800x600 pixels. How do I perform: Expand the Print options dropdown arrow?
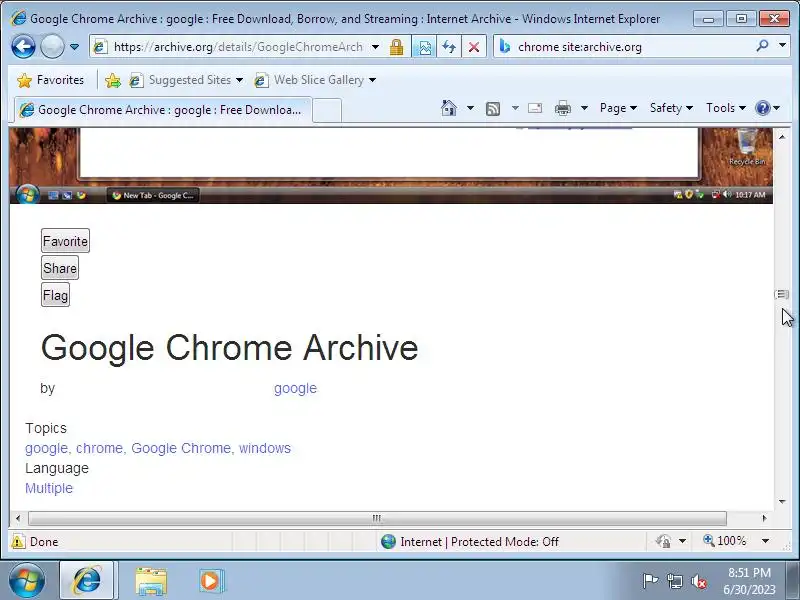point(585,108)
